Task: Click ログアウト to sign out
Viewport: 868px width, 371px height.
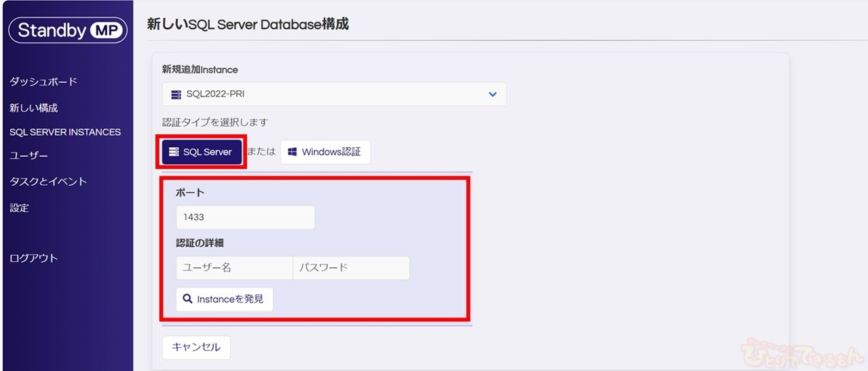Action: pos(34,258)
